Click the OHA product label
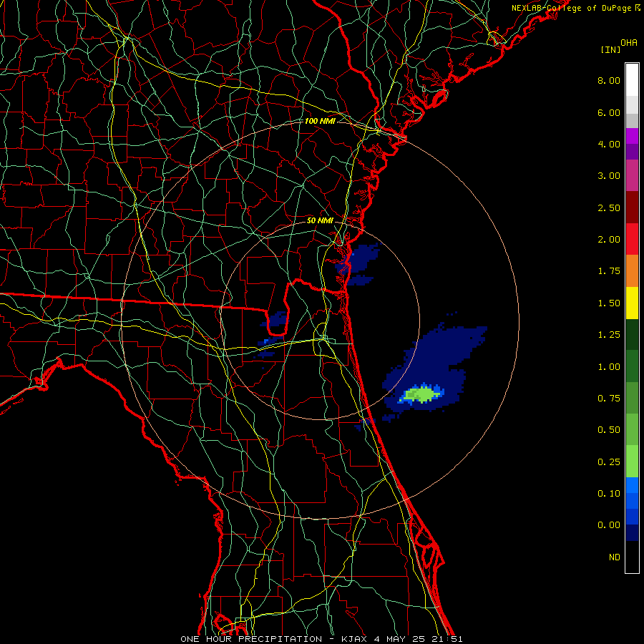This screenshot has width=644, height=644. coord(629,43)
